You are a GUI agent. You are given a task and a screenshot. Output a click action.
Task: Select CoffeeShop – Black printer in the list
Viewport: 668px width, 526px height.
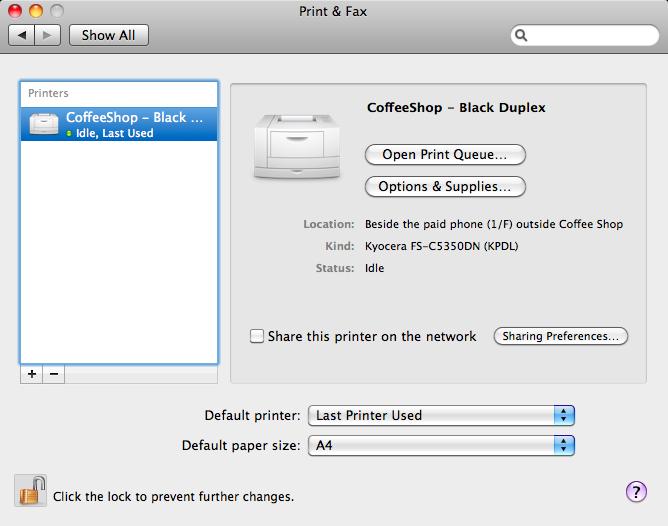tap(118, 124)
